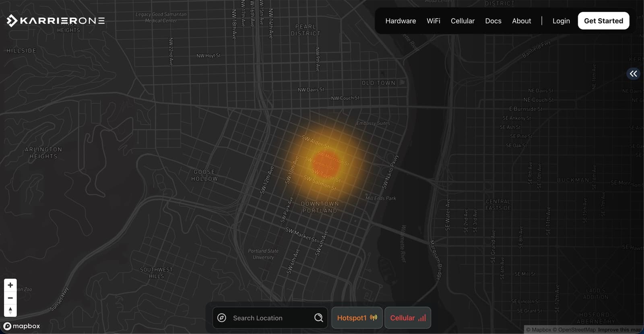Click the Get Started button
The image size is (644, 334).
(603, 21)
